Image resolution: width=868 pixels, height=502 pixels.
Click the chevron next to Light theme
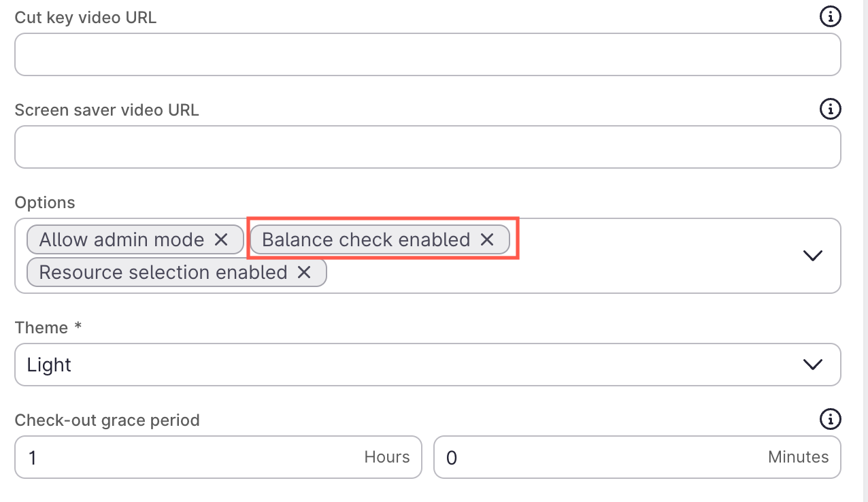812,365
